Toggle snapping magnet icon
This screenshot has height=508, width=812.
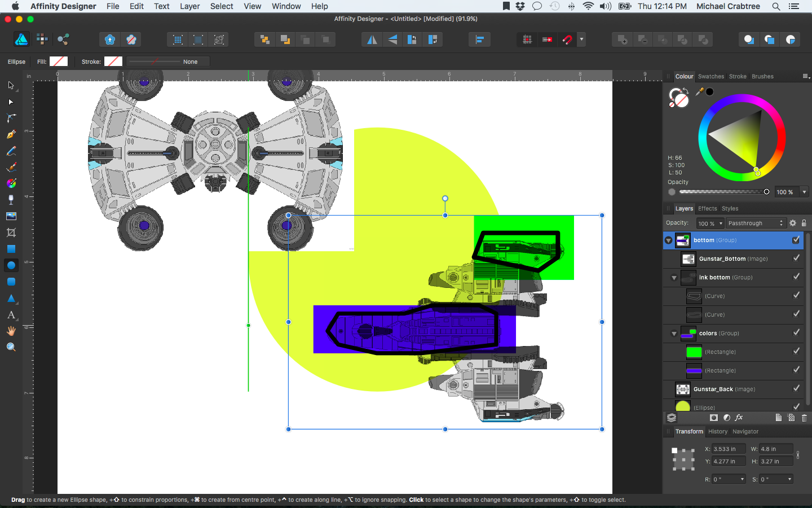(x=567, y=40)
